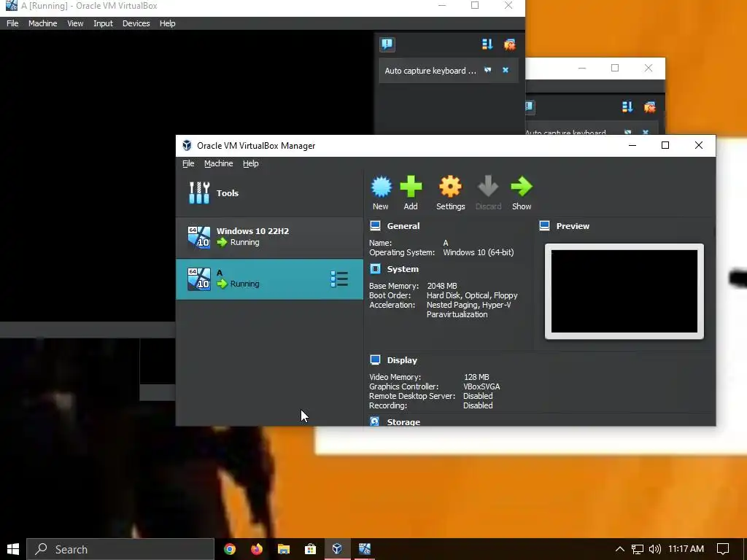Maximize the VirtualBox Manager window
Image resolution: width=747 pixels, height=560 pixels.
(665, 145)
